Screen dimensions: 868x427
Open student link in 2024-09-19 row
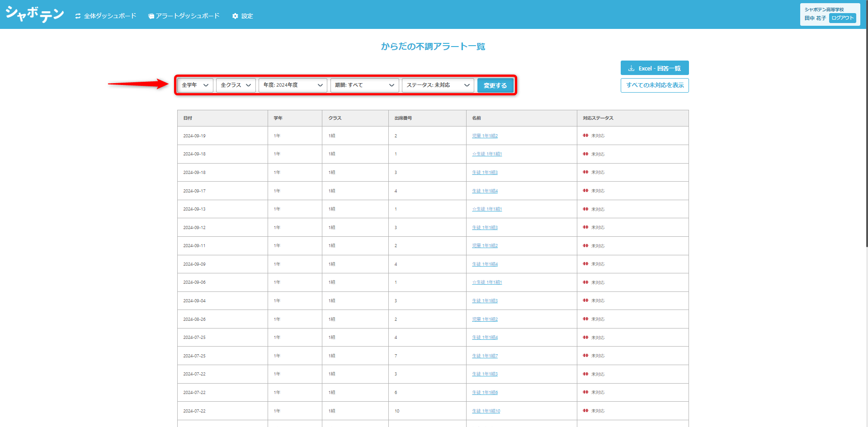[485, 136]
